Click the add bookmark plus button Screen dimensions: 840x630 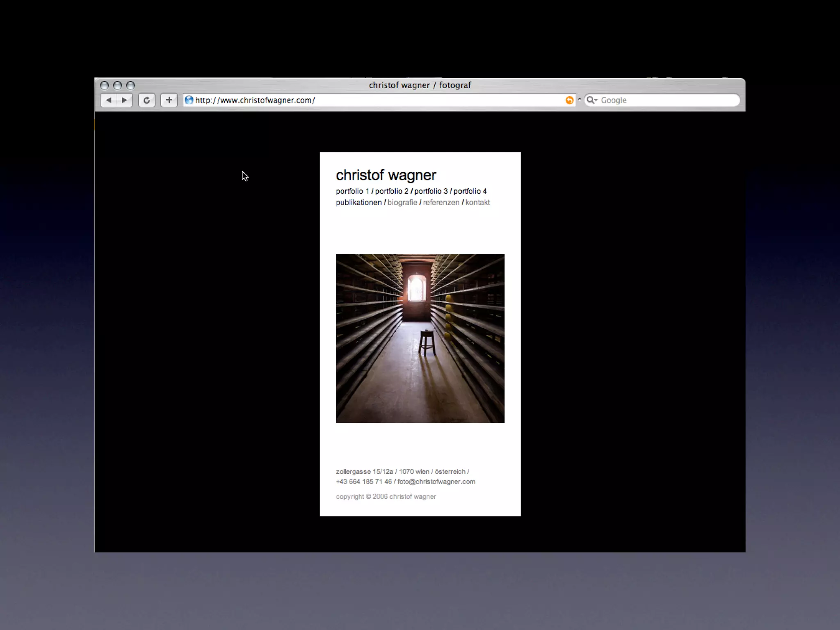169,100
